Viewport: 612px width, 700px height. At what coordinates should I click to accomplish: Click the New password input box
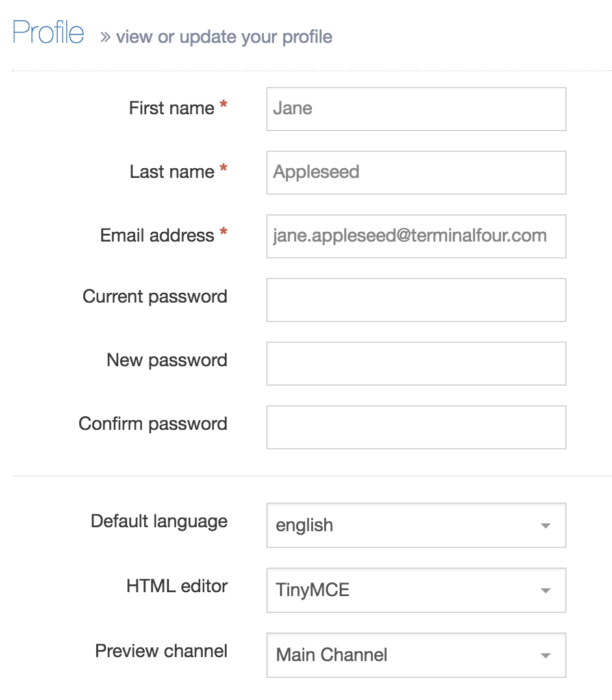pos(416,364)
